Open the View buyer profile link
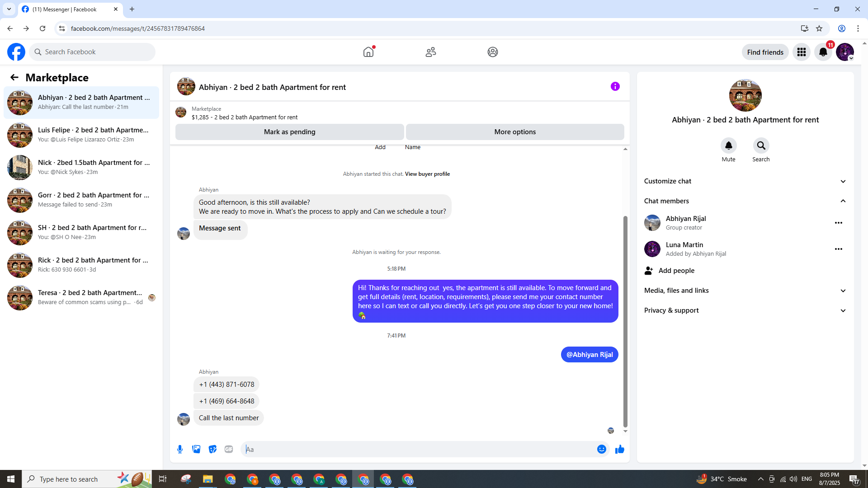 427,174
